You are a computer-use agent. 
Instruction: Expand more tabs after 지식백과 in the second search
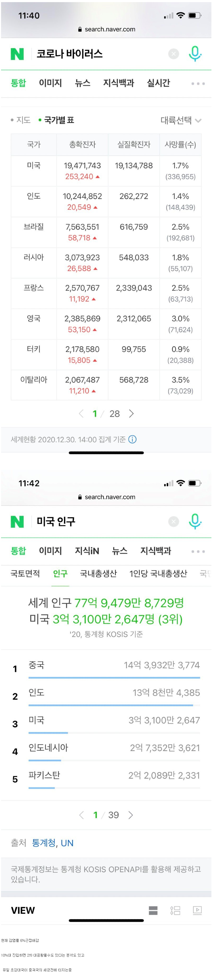[198, 551]
